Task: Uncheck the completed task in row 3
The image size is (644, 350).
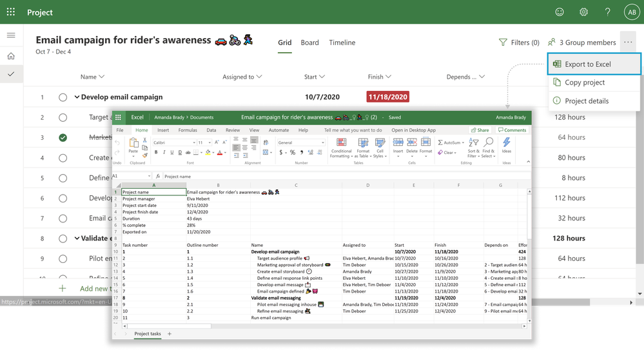Action: 63,138
